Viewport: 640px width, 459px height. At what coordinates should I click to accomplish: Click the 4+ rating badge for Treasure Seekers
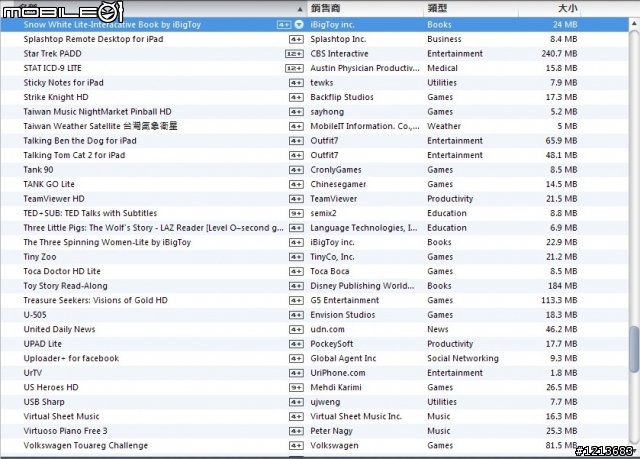pyautogui.click(x=296, y=301)
